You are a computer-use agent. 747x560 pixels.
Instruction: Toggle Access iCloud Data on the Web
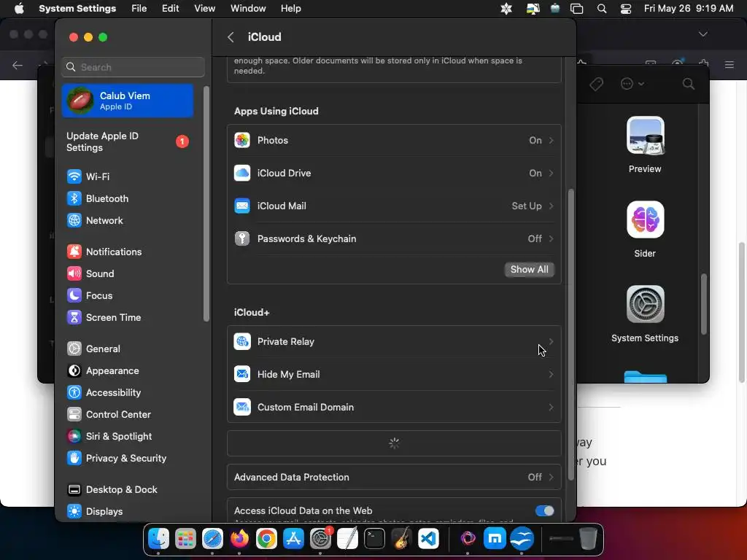tap(544, 511)
